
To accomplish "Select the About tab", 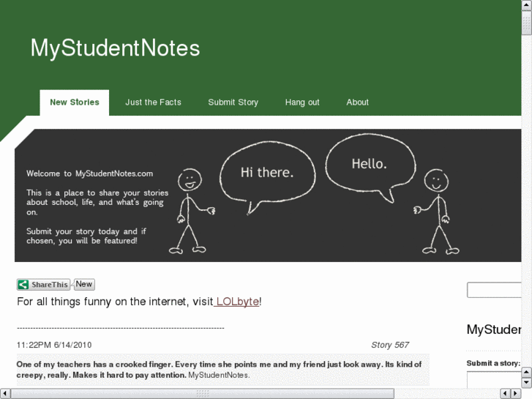I will pos(357,102).
